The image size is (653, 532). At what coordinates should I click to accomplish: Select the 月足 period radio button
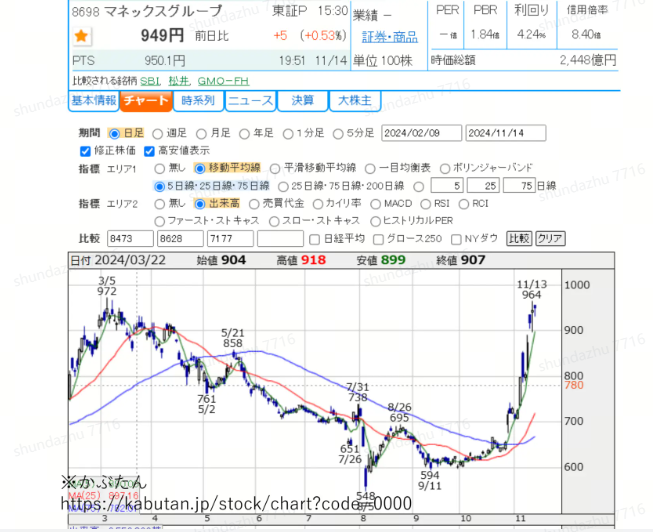(x=201, y=134)
